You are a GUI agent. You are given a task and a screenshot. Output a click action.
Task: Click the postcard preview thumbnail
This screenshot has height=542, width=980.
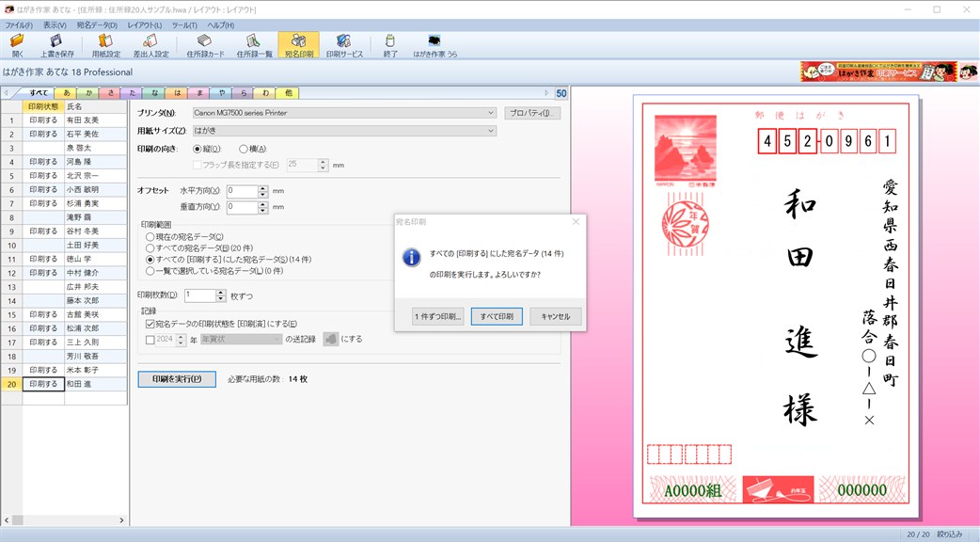point(776,307)
